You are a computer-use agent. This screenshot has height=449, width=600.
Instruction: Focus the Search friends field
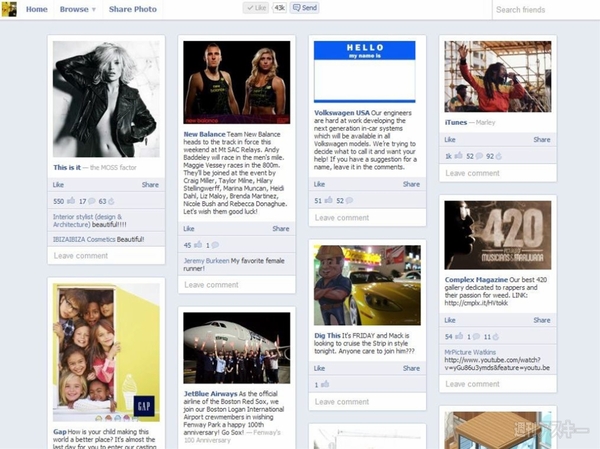546,10
